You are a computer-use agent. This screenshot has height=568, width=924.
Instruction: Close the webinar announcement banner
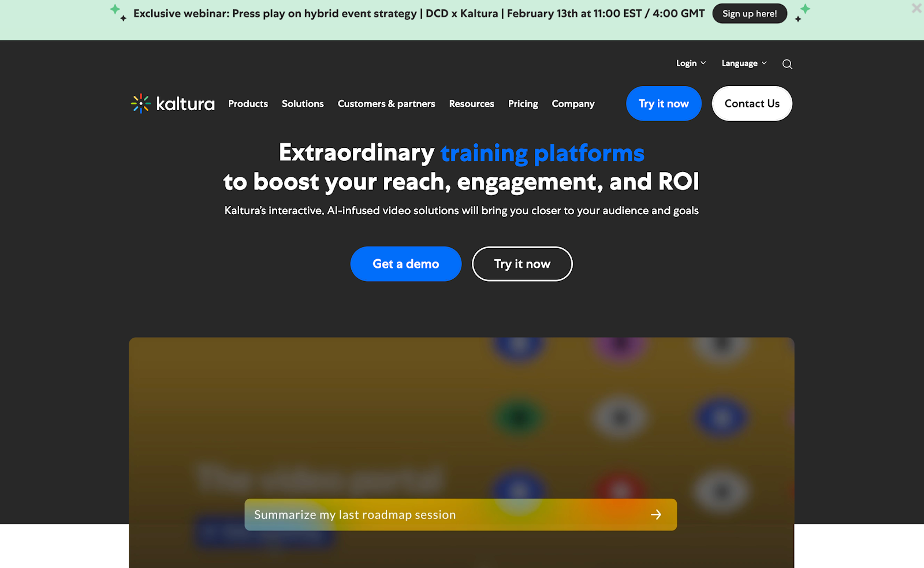coord(916,8)
